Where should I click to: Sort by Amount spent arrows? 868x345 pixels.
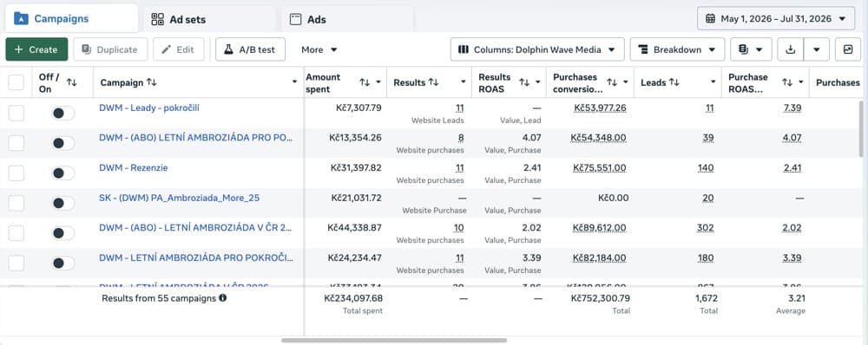[x=365, y=82]
